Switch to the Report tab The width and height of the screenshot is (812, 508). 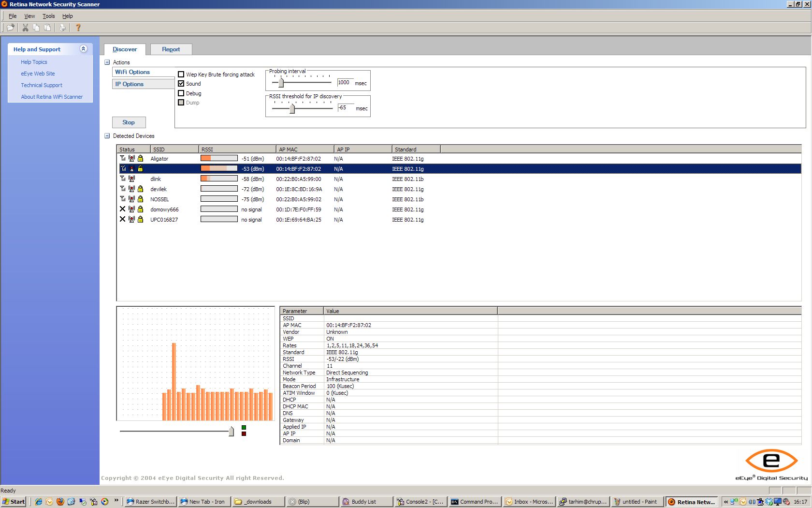(x=171, y=49)
